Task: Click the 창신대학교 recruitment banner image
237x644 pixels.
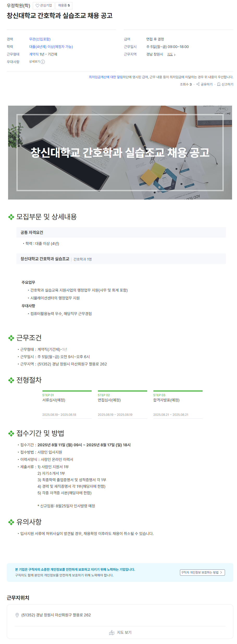Action: (120, 153)
